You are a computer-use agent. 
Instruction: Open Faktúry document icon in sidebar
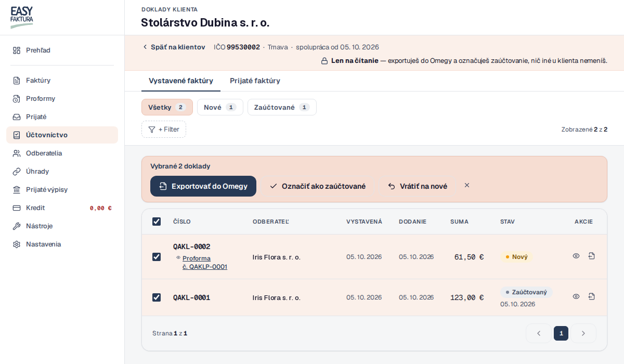point(17,81)
